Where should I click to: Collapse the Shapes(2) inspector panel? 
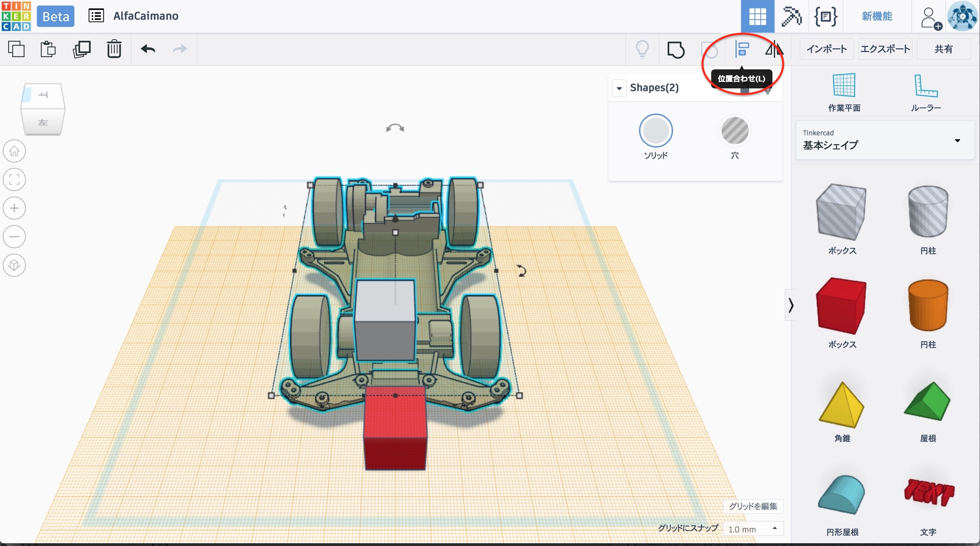click(x=619, y=88)
